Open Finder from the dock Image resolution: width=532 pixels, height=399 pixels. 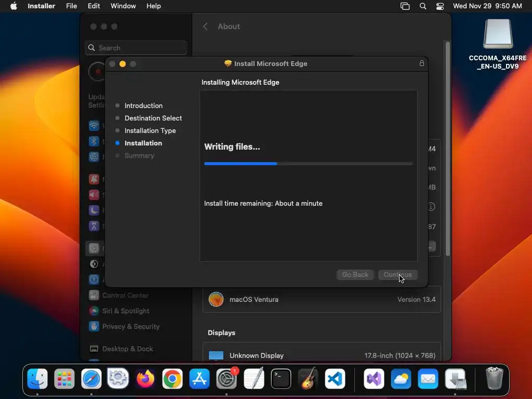pyautogui.click(x=37, y=378)
